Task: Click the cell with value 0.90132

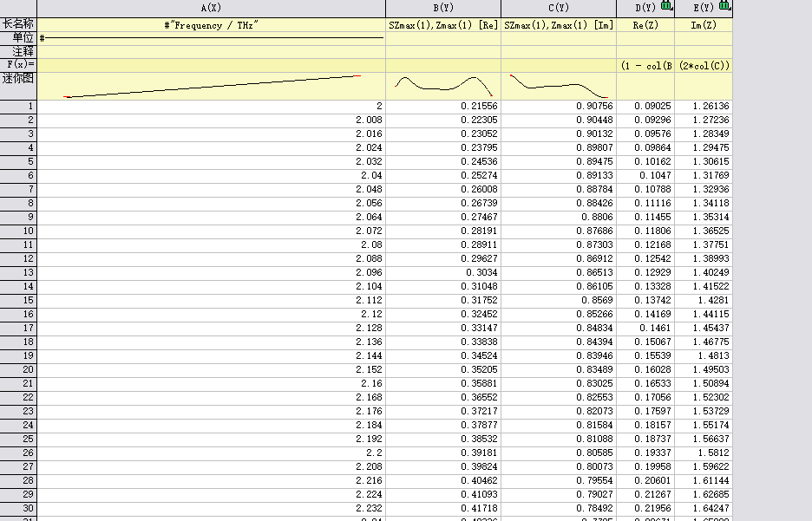Action: point(559,134)
